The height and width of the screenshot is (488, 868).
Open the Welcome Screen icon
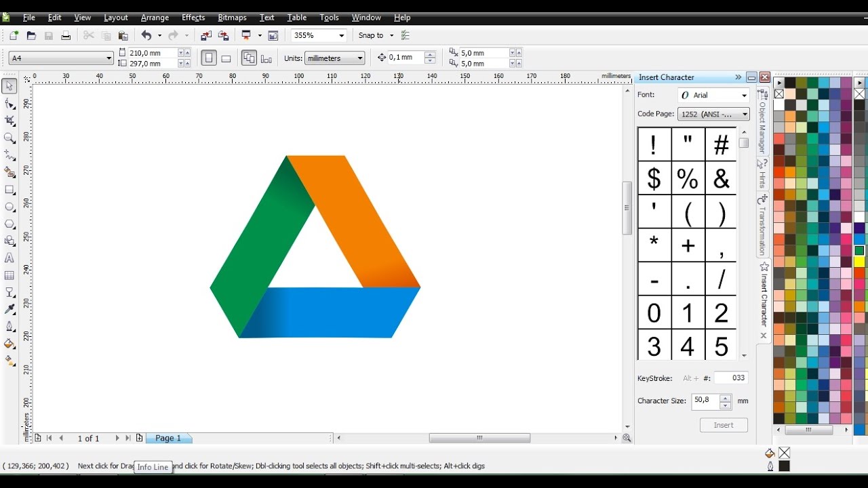(x=273, y=35)
